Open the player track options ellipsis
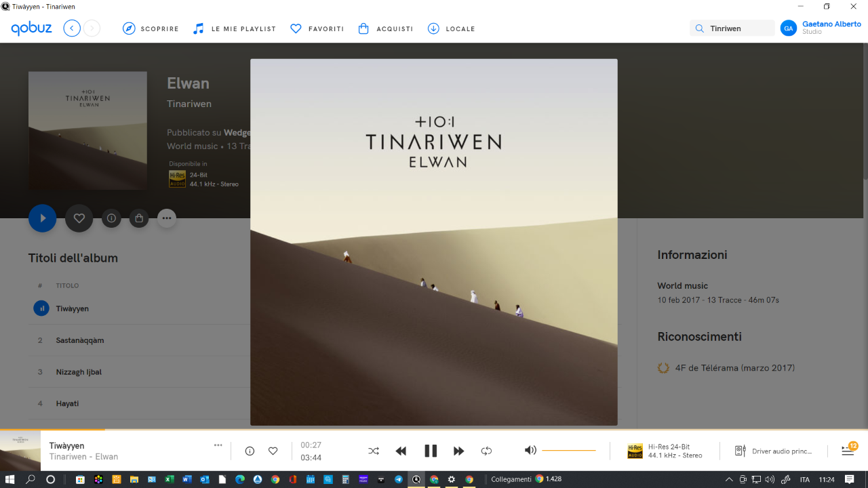Viewport: 868px width, 488px height. tap(218, 445)
